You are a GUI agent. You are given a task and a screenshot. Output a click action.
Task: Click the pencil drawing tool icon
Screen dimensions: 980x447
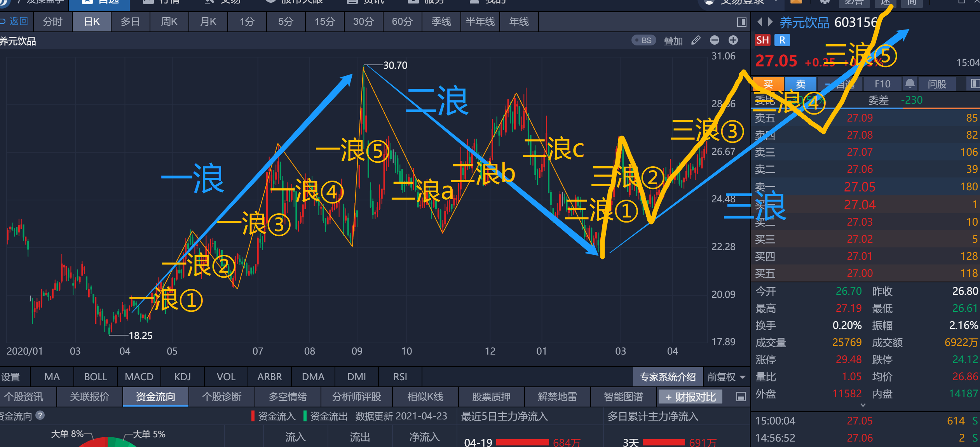696,40
